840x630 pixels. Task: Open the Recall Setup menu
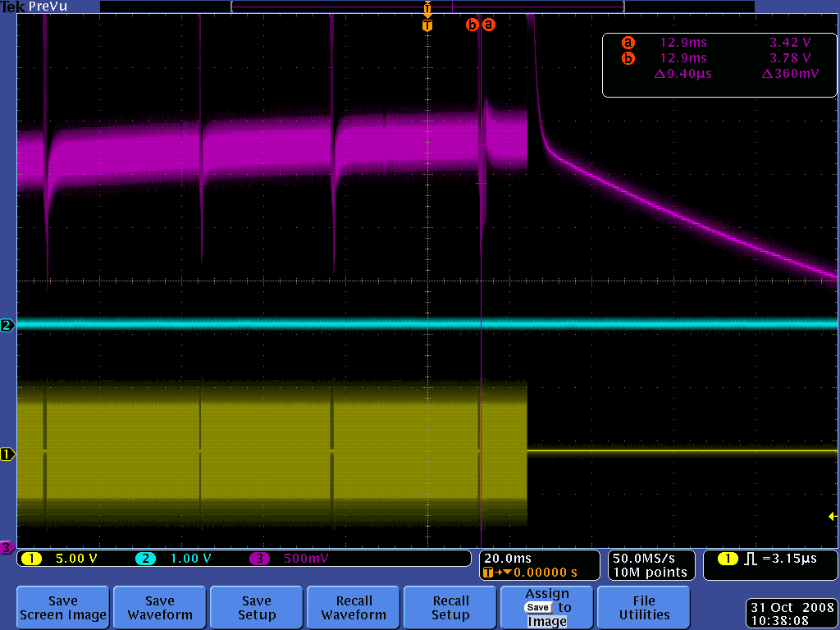pos(450,608)
